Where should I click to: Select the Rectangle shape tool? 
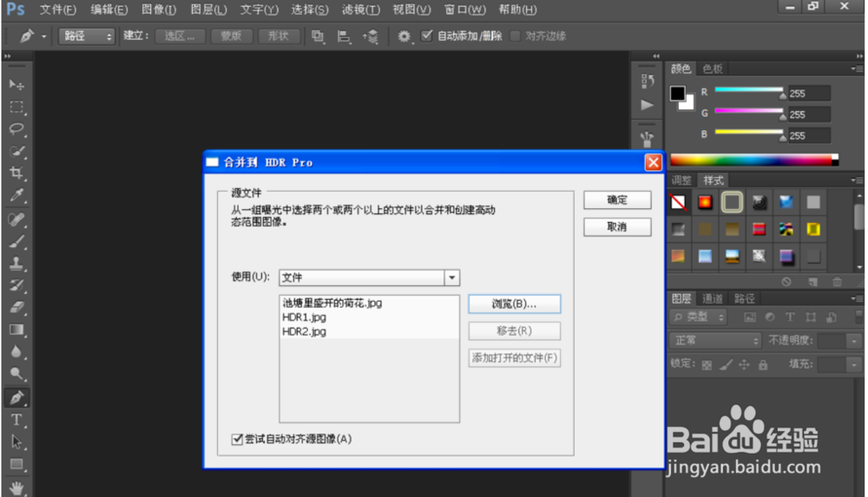[x=16, y=464]
